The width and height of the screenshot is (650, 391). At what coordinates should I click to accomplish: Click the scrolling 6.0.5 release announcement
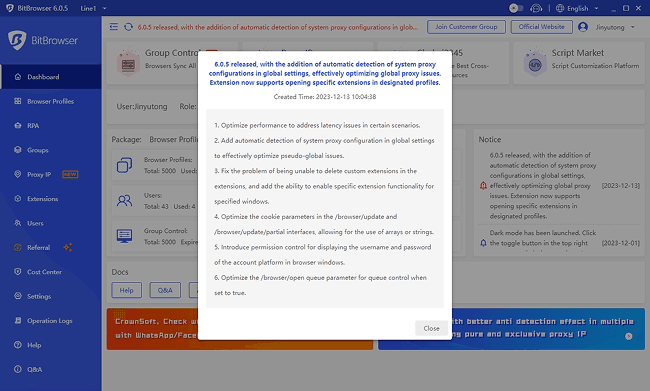point(278,27)
